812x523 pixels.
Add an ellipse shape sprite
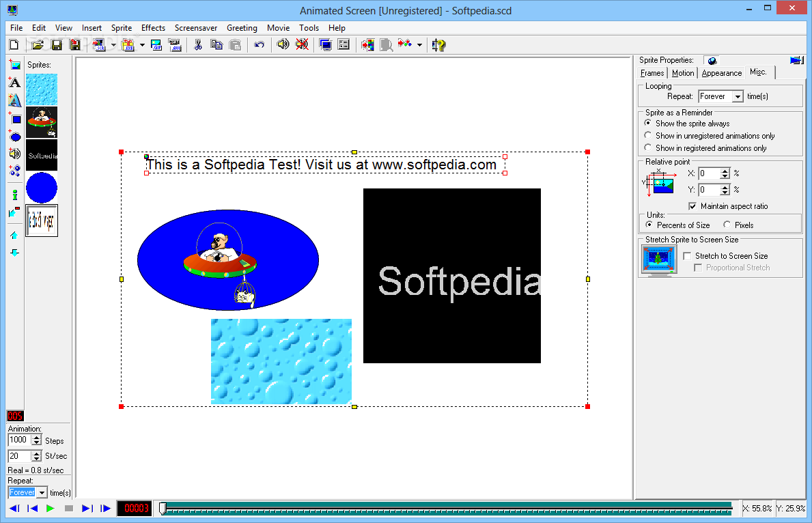(x=14, y=136)
